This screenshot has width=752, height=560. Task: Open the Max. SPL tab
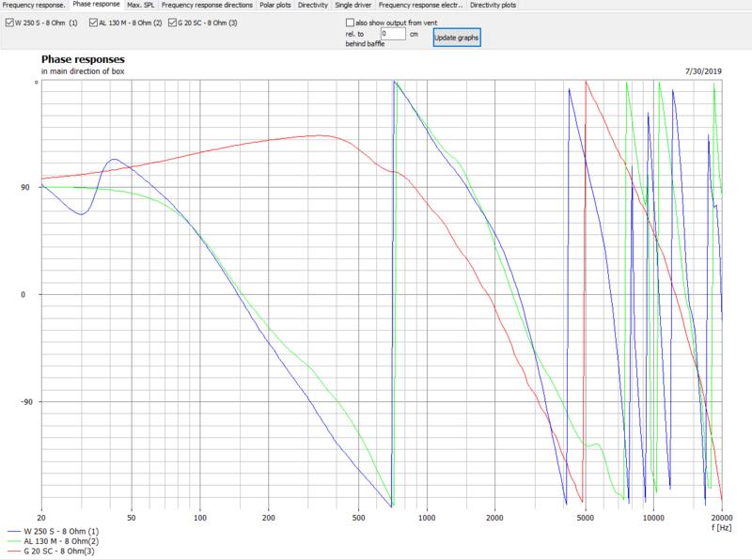tap(141, 6)
